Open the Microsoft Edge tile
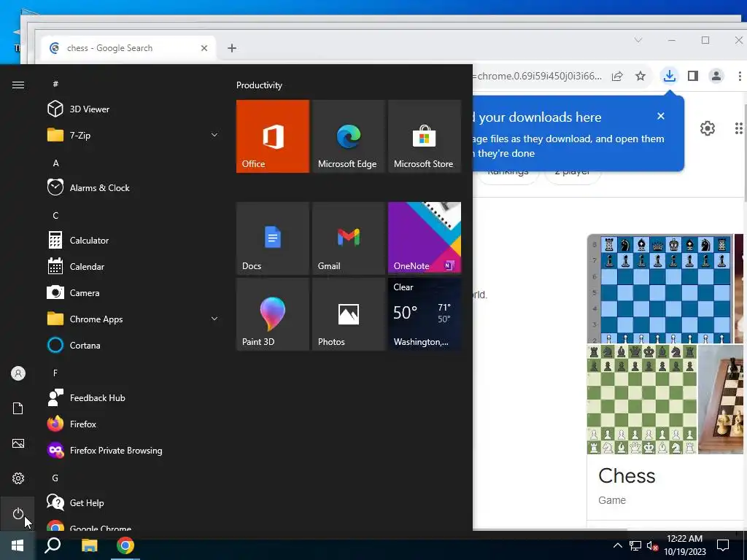This screenshot has width=747, height=560. [349, 136]
